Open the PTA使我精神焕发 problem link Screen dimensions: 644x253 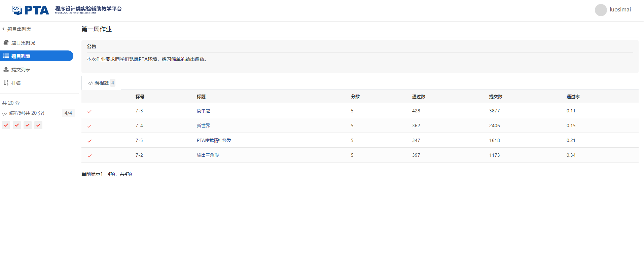214,140
